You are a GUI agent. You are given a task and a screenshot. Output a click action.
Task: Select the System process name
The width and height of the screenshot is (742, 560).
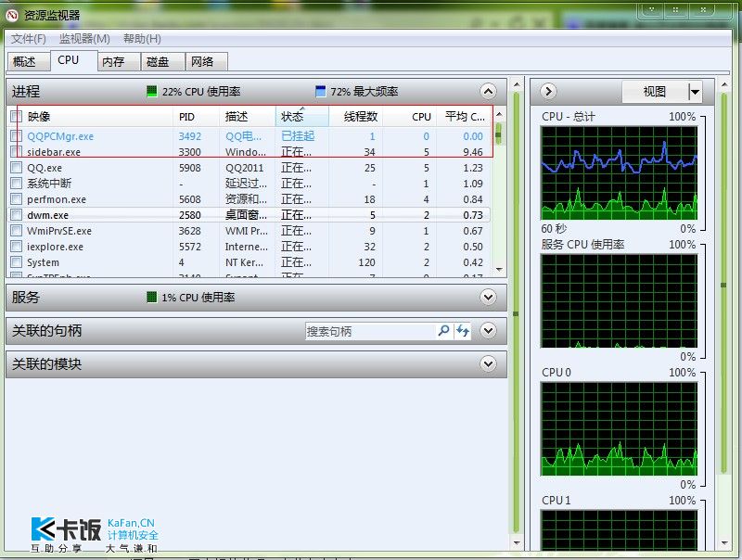tap(43, 262)
